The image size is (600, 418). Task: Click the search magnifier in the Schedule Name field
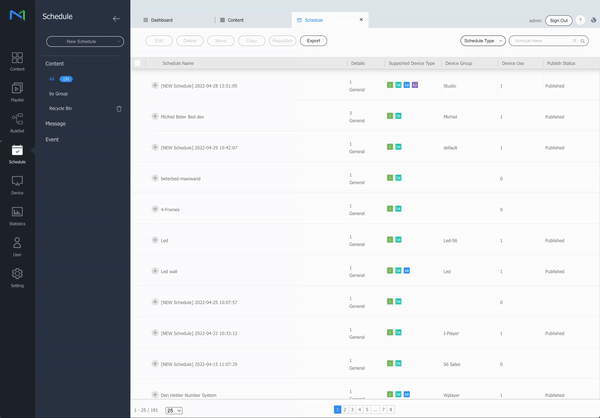[x=582, y=41]
